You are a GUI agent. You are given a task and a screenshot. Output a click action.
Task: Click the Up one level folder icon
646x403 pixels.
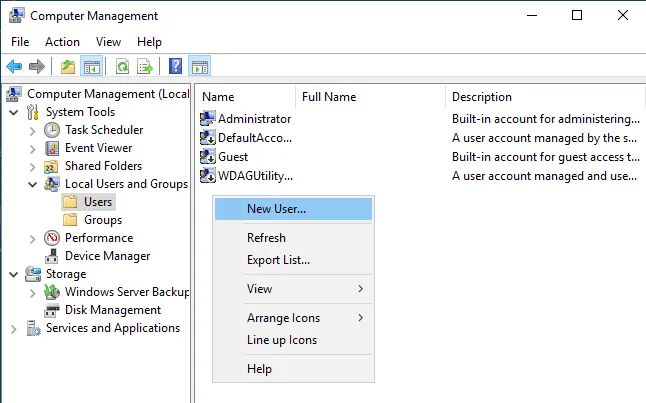tap(68, 67)
